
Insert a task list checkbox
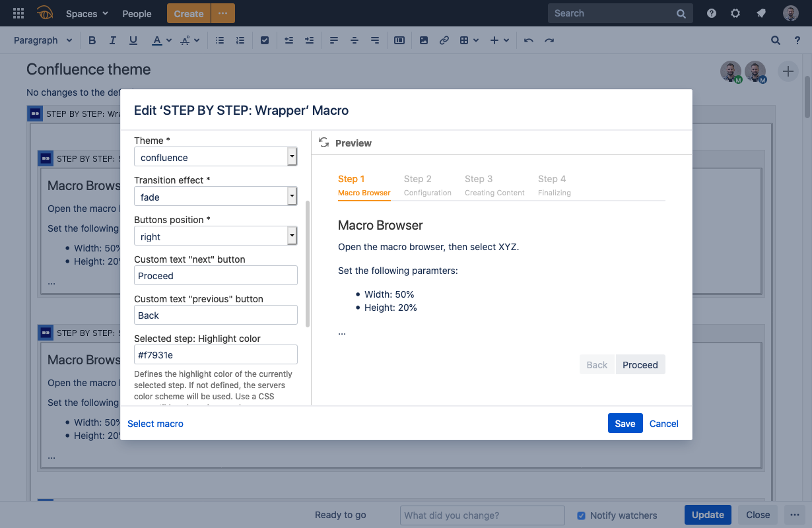point(265,40)
